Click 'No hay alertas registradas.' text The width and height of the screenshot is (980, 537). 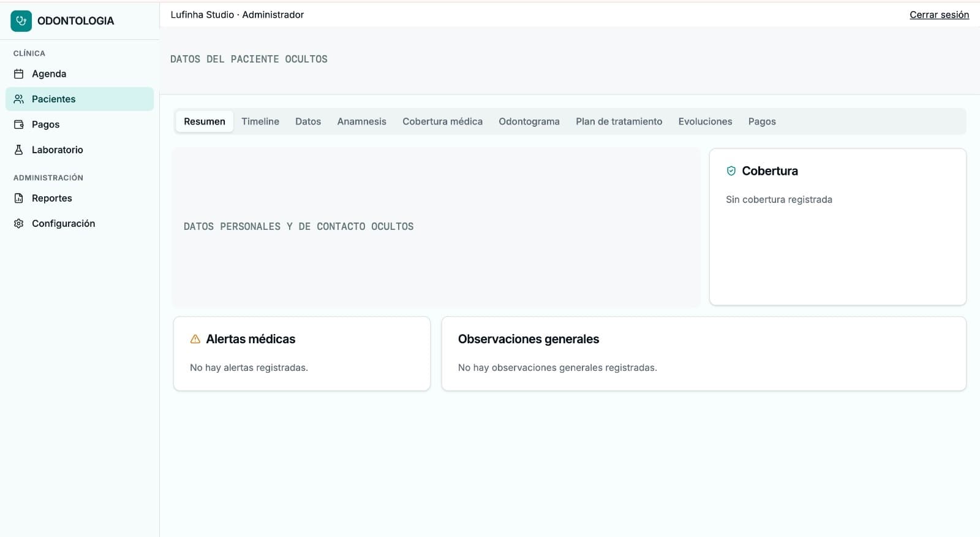[249, 368]
